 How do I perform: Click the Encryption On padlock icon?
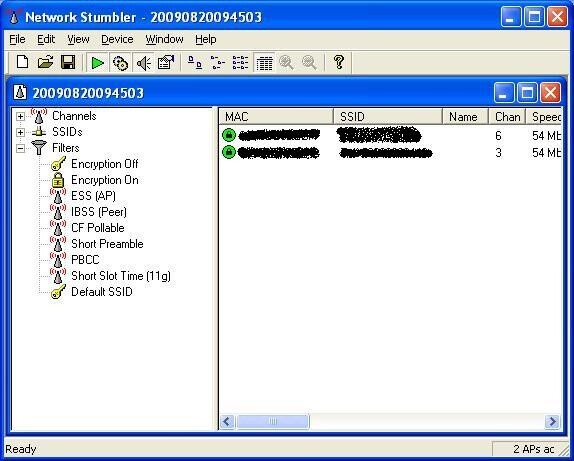[58, 180]
